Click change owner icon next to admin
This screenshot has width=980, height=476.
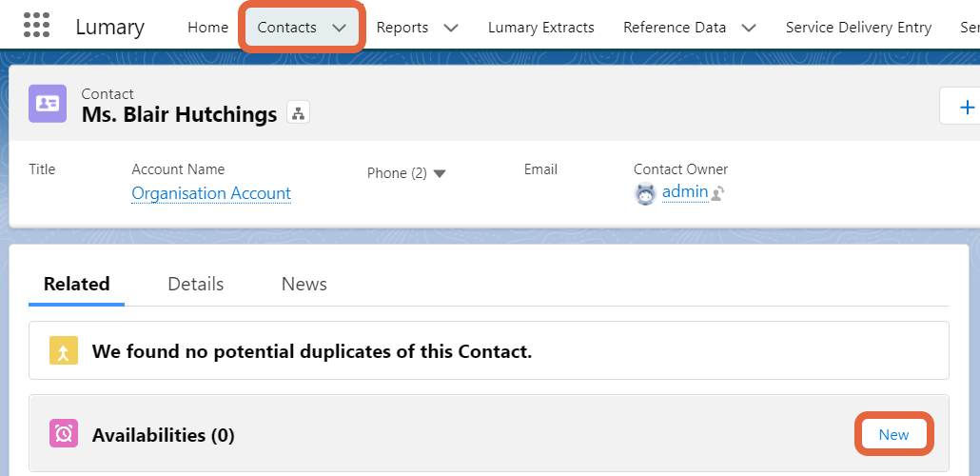(717, 193)
